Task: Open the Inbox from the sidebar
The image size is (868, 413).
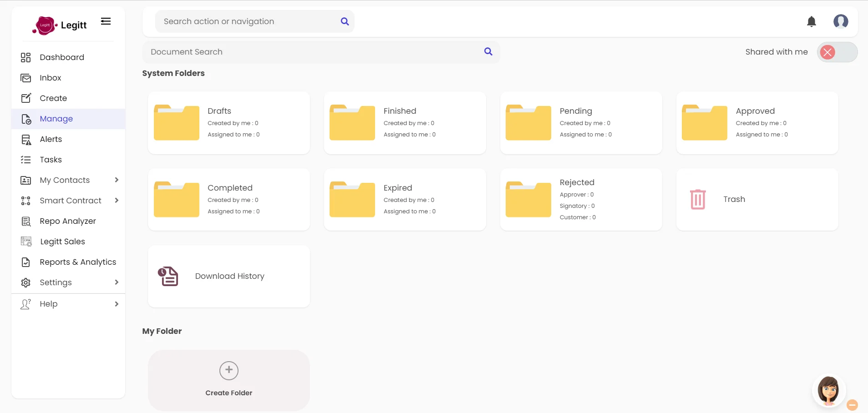Action: (50, 78)
